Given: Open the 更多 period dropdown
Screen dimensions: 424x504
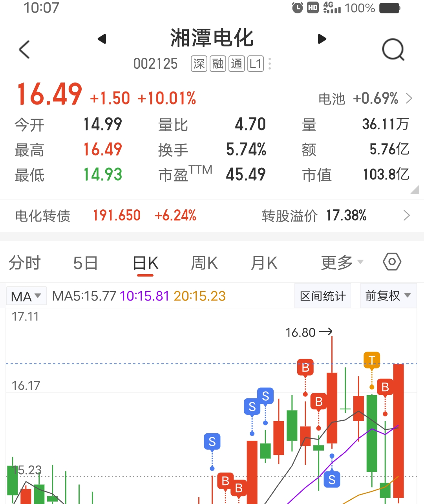Looking at the screenshot, I should coord(342,263).
